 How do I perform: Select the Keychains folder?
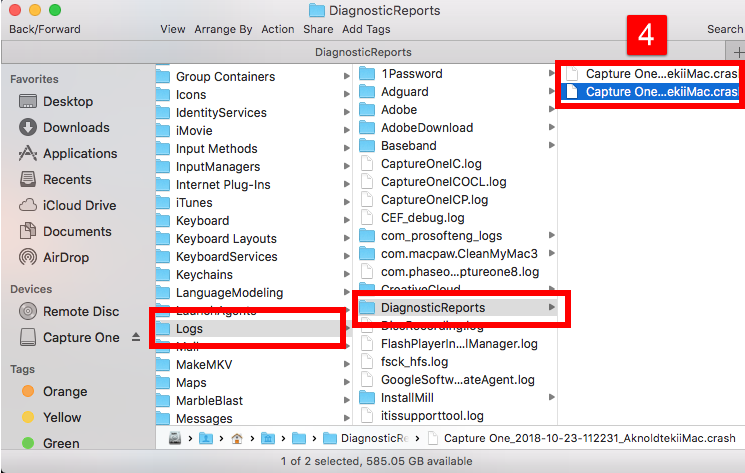click(x=203, y=275)
